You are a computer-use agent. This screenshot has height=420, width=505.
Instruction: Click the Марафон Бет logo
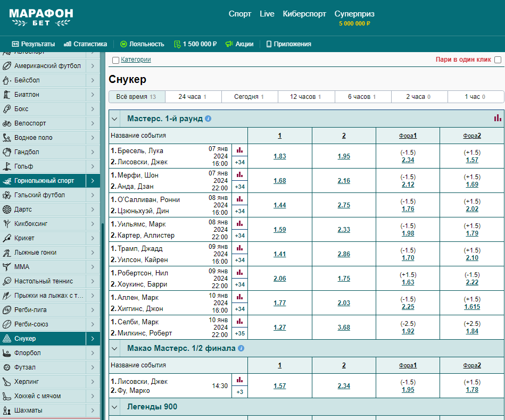click(x=41, y=18)
